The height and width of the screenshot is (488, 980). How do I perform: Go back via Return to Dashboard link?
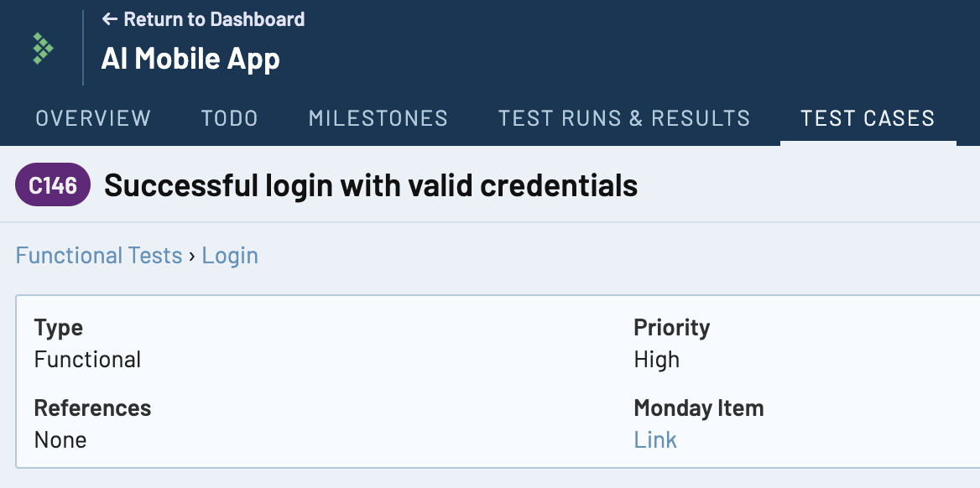pos(203,19)
